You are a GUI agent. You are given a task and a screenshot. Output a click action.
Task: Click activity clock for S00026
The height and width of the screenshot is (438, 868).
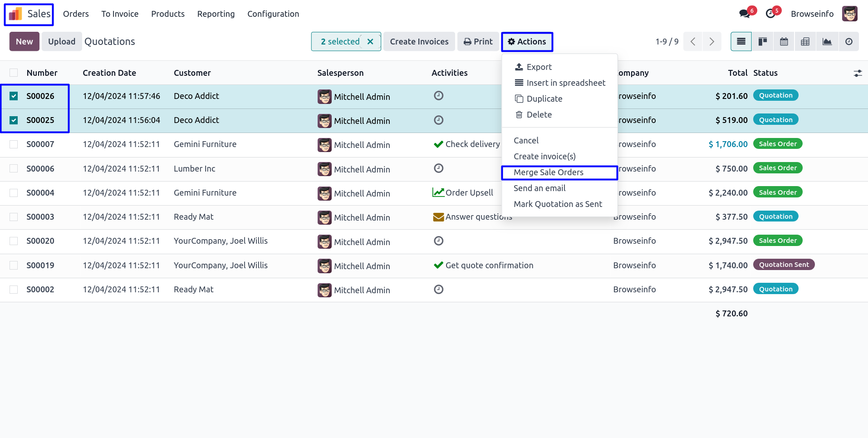tap(438, 96)
